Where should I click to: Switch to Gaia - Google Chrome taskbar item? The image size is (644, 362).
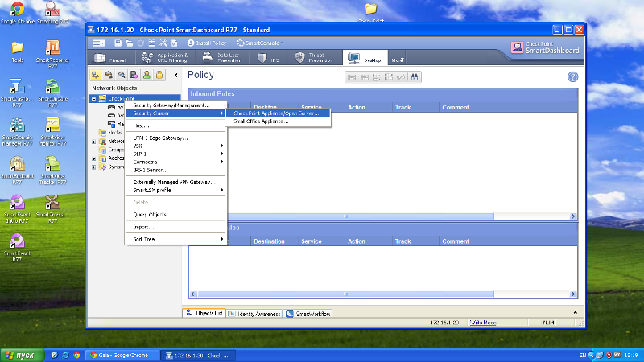[x=122, y=356]
